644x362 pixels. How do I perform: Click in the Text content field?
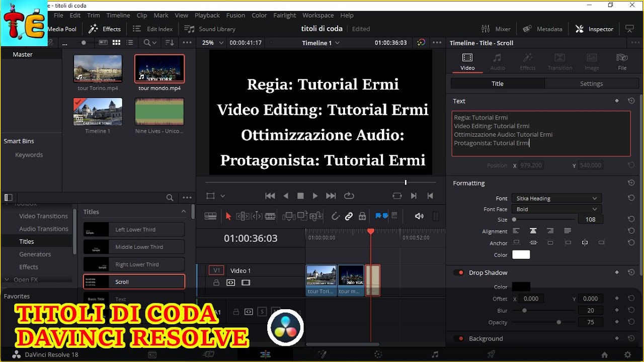pos(541,133)
